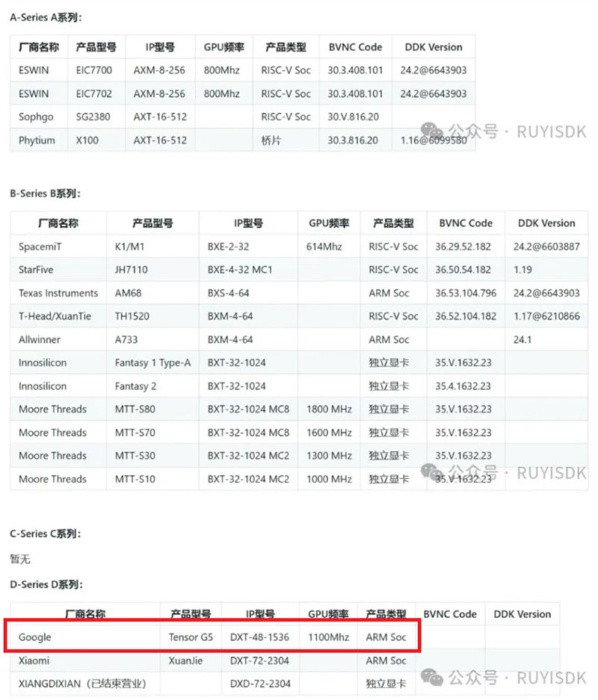598x700 pixels.
Task: Click AXT-16-512 in the Sophgo row
Action: pos(160,117)
